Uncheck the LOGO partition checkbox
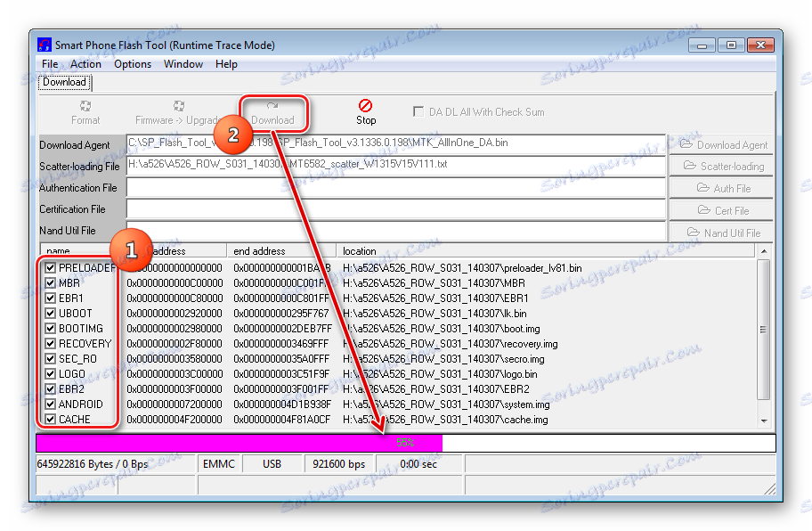 (50, 373)
